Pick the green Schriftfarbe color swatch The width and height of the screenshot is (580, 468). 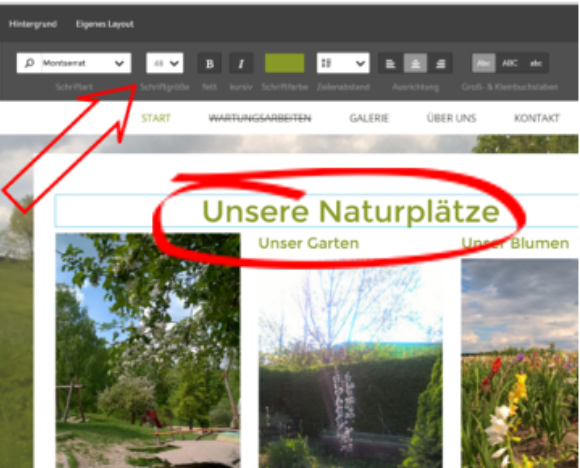pyautogui.click(x=284, y=63)
